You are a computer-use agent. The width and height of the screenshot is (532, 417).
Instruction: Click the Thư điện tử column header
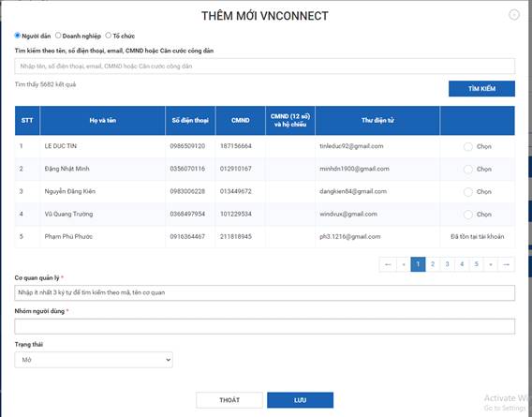tap(377, 120)
